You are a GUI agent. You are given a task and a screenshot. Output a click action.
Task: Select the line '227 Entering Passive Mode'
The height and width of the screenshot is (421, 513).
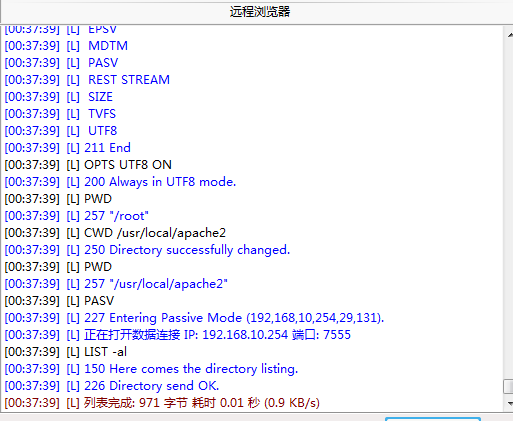pyautogui.click(x=194, y=318)
